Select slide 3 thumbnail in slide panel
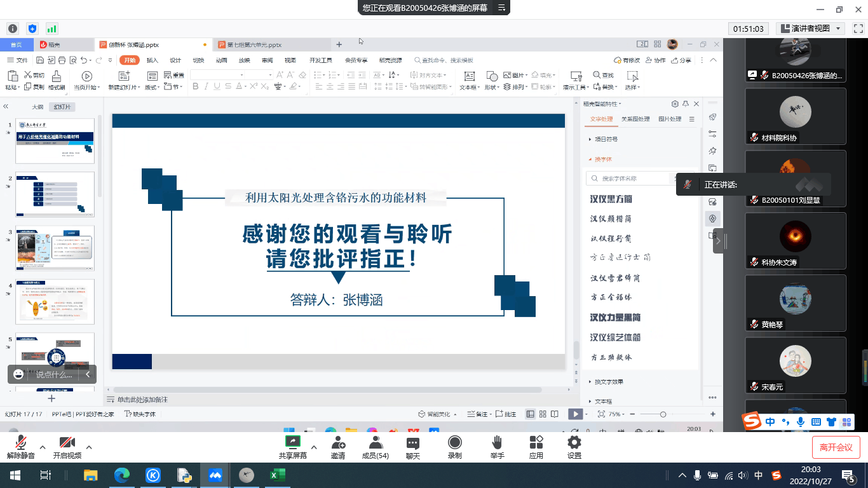The image size is (868, 488). [55, 248]
